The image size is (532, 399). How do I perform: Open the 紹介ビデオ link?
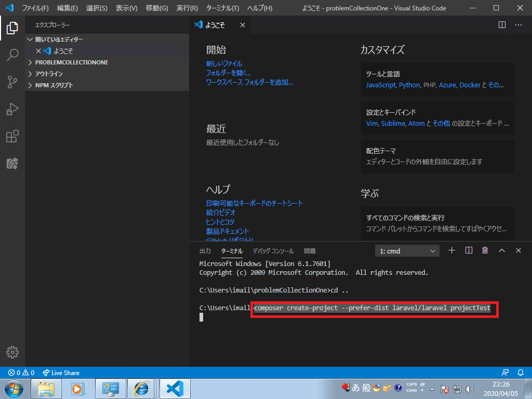click(220, 212)
